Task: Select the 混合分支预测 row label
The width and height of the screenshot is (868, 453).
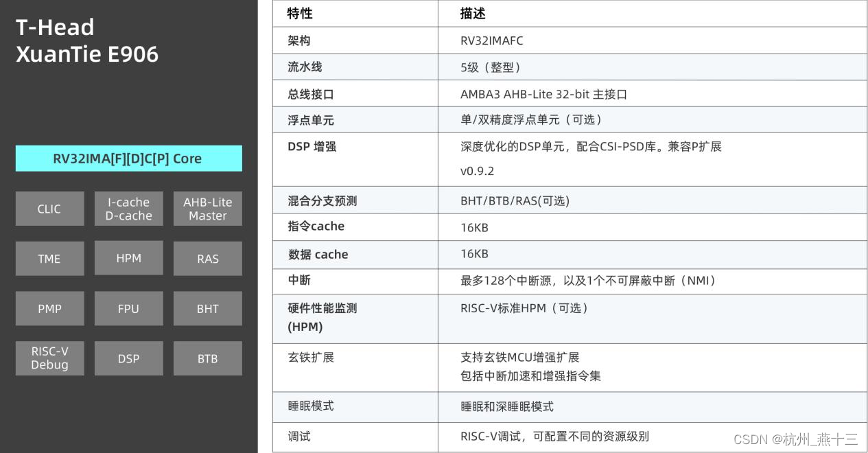Action: click(322, 201)
